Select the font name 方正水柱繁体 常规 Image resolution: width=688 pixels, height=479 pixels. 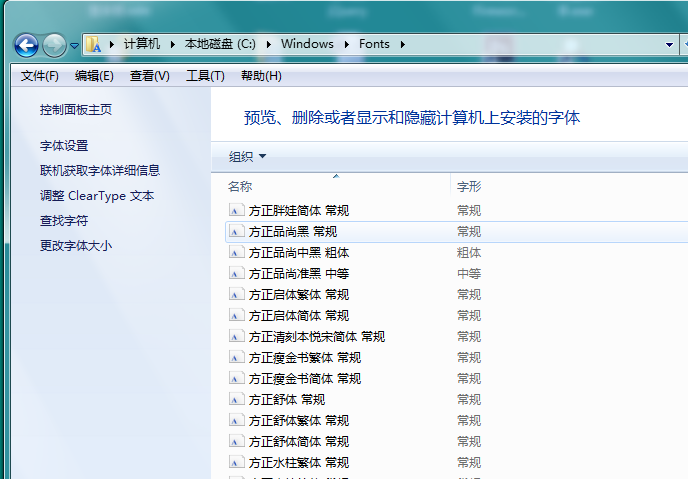coord(299,463)
